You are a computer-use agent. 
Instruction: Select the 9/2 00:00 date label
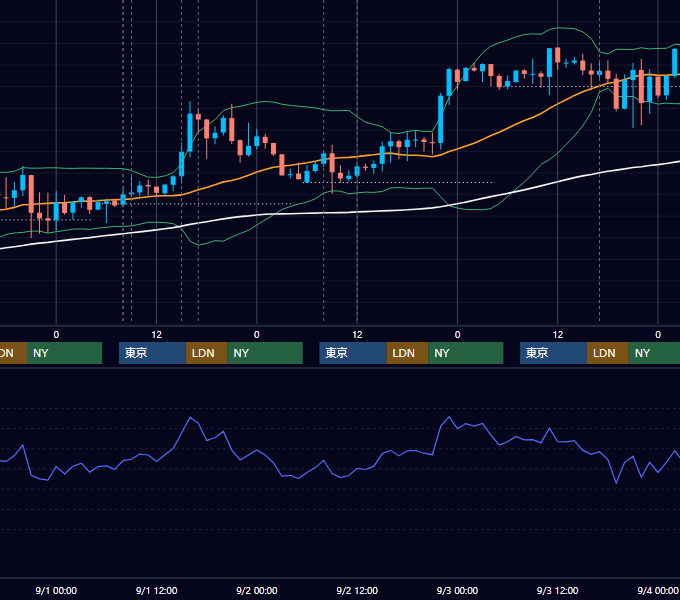coord(256,590)
